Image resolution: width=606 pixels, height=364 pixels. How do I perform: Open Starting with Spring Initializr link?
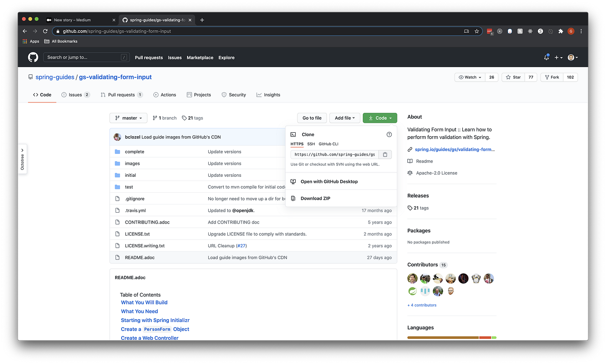155,320
